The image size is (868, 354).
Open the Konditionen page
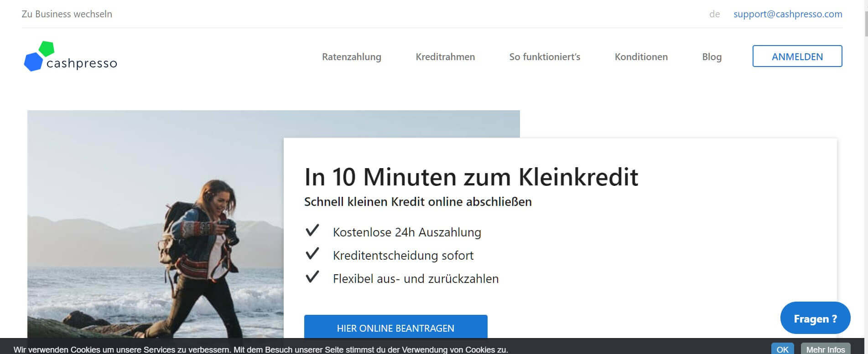pos(641,57)
